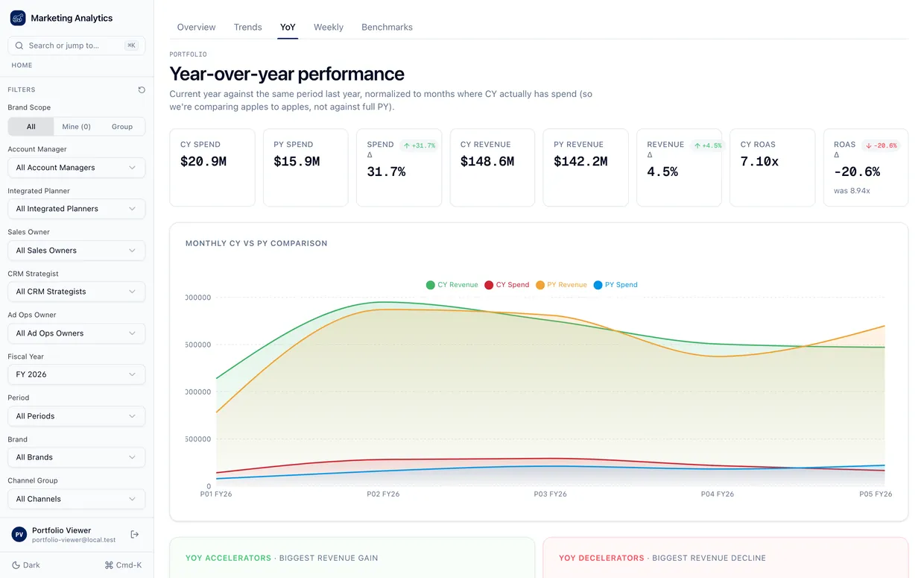Open the All Channels dropdown
Image resolution: width=924 pixels, height=578 pixels.
click(x=77, y=499)
